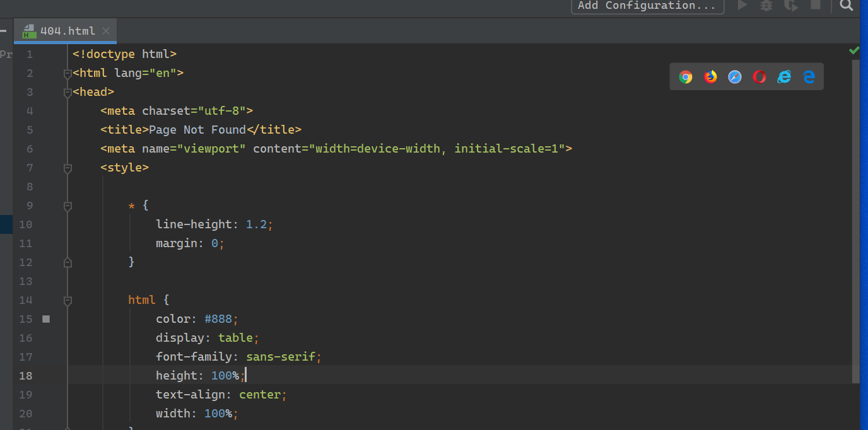Start a debug session
Screen dimensions: 868x430
coord(766,6)
